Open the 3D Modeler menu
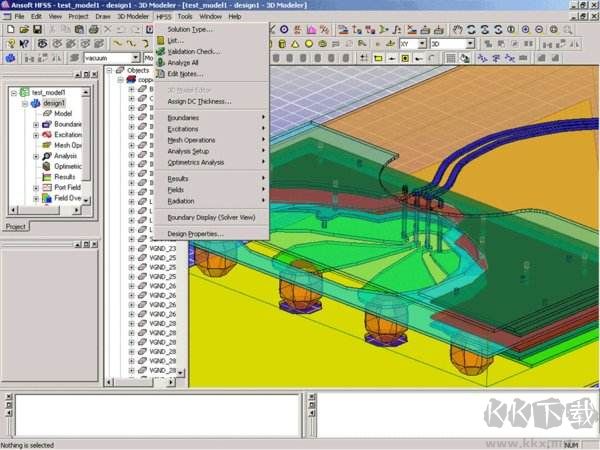Image resolution: width=600 pixels, height=450 pixels. [x=133, y=16]
